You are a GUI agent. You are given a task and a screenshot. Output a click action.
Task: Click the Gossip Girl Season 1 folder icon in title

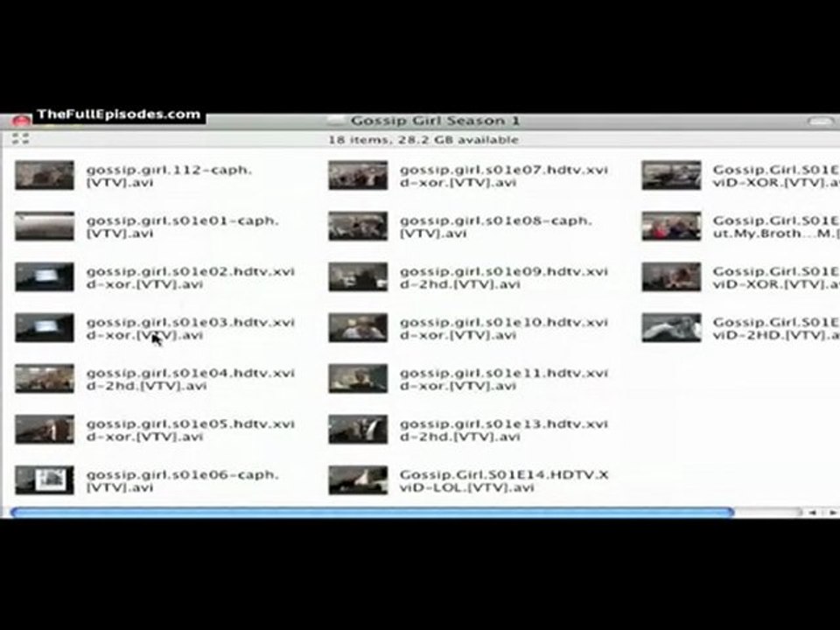(x=336, y=121)
